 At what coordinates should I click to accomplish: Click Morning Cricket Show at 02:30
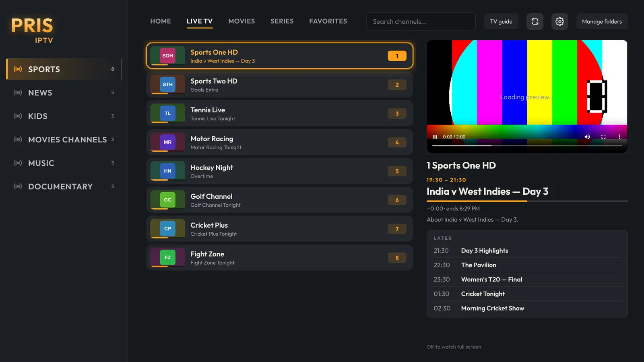click(527, 308)
